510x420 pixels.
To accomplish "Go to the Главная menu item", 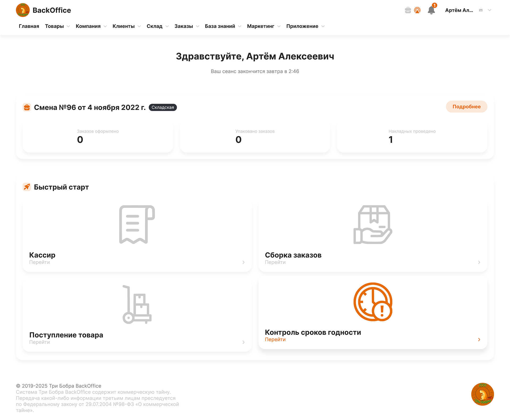I will [29, 26].
